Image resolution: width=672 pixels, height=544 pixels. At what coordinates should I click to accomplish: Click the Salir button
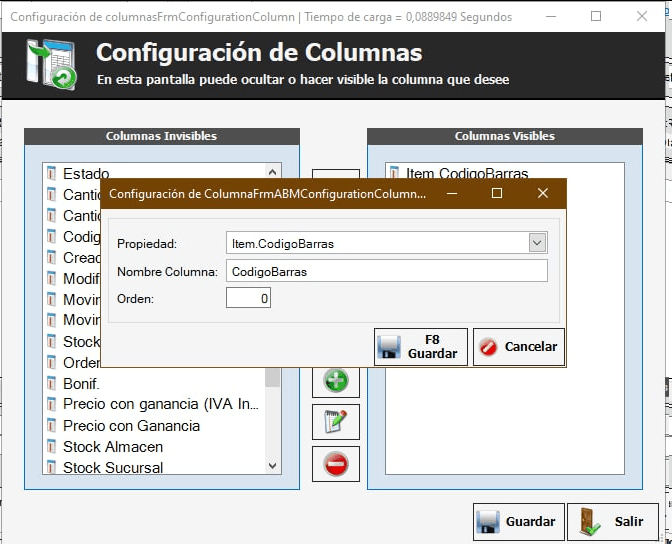(x=613, y=522)
